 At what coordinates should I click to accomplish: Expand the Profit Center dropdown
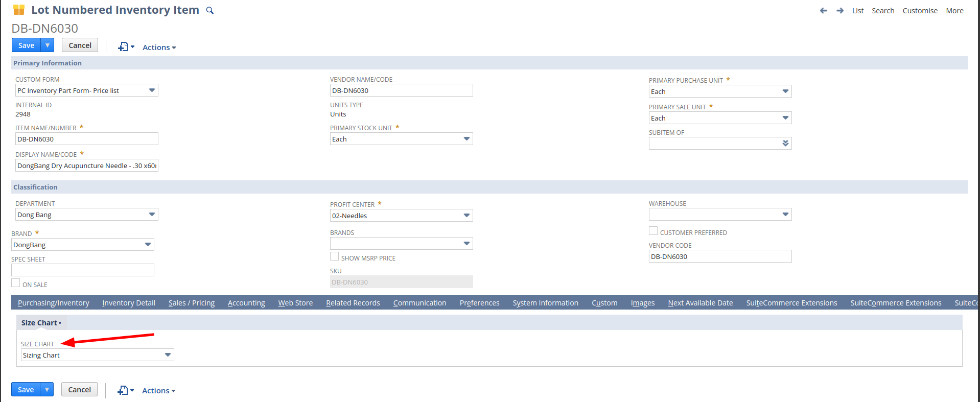point(466,216)
